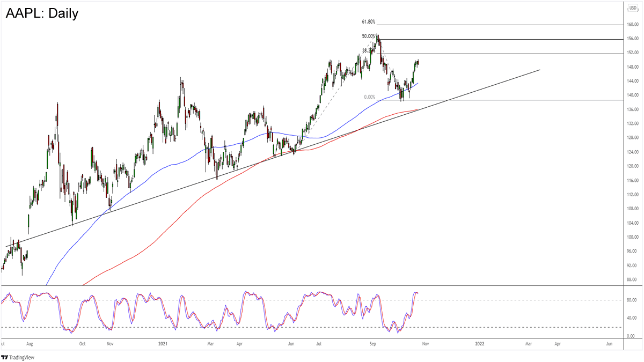The image size is (644, 362).
Task: Click the 120.00 price axis label
Action: click(633, 166)
